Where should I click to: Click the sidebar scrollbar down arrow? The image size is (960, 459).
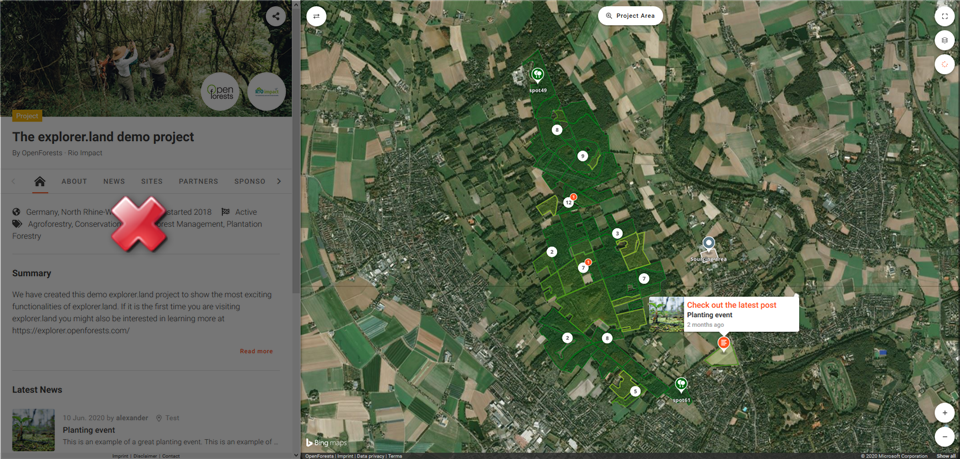coord(296,455)
